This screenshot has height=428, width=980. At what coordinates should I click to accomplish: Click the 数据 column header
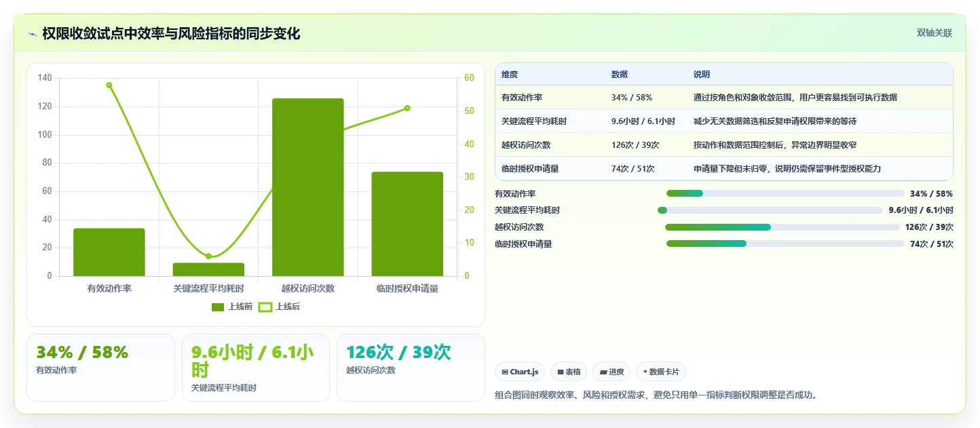[x=620, y=75]
